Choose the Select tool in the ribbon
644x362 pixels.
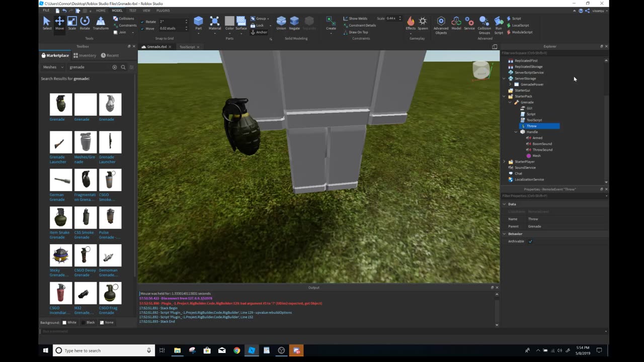pyautogui.click(x=47, y=23)
